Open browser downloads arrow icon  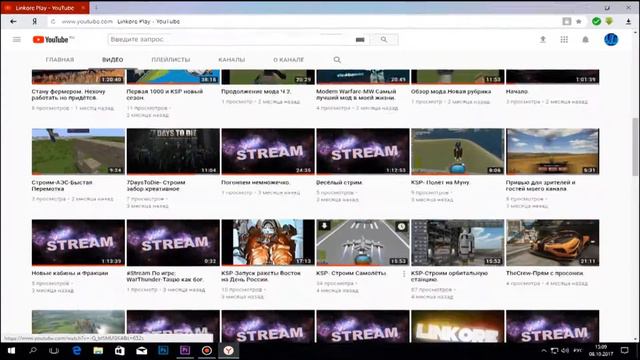pyautogui.click(x=629, y=22)
